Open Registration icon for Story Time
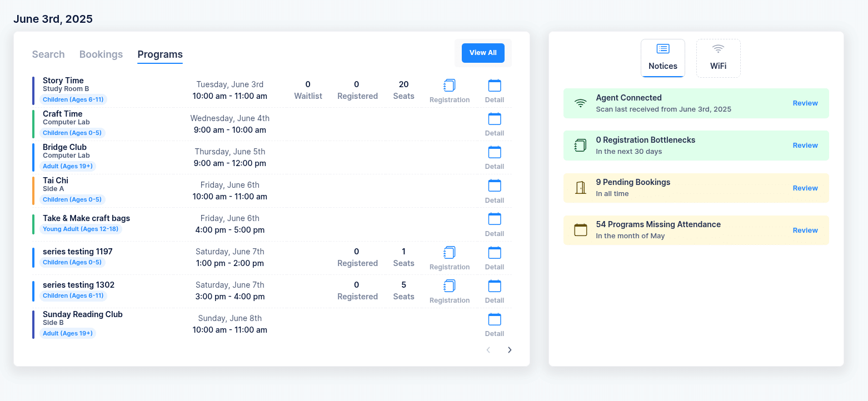 450,85
